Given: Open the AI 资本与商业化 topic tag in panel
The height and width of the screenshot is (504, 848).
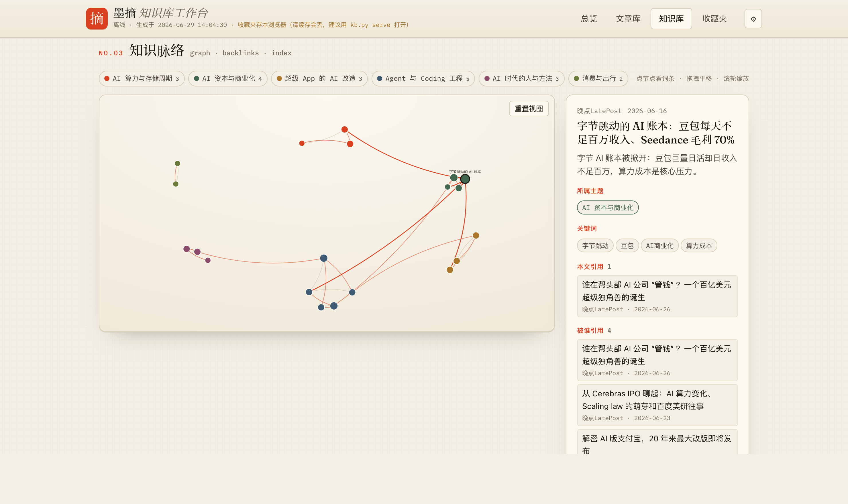Looking at the screenshot, I should pos(607,208).
